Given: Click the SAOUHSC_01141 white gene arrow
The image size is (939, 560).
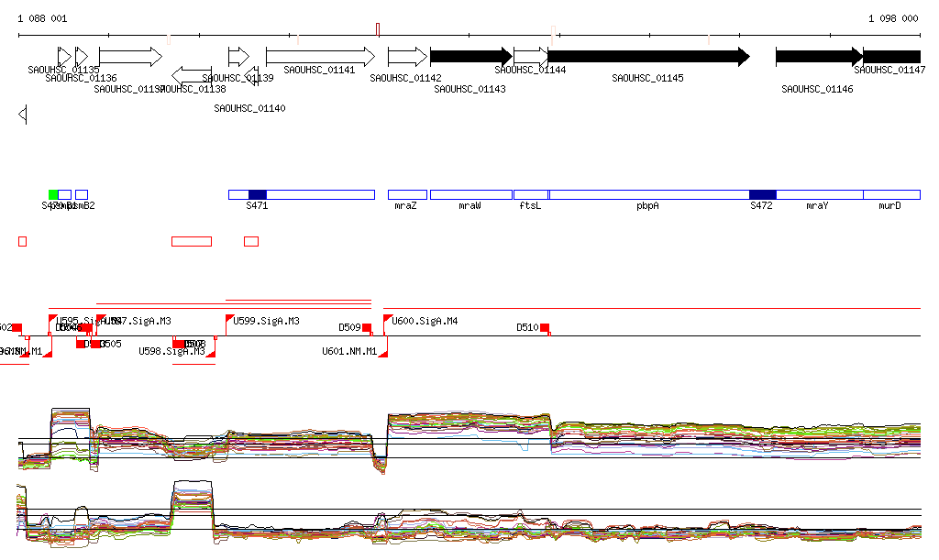Looking at the screenshot, I should tap(319, 57).
